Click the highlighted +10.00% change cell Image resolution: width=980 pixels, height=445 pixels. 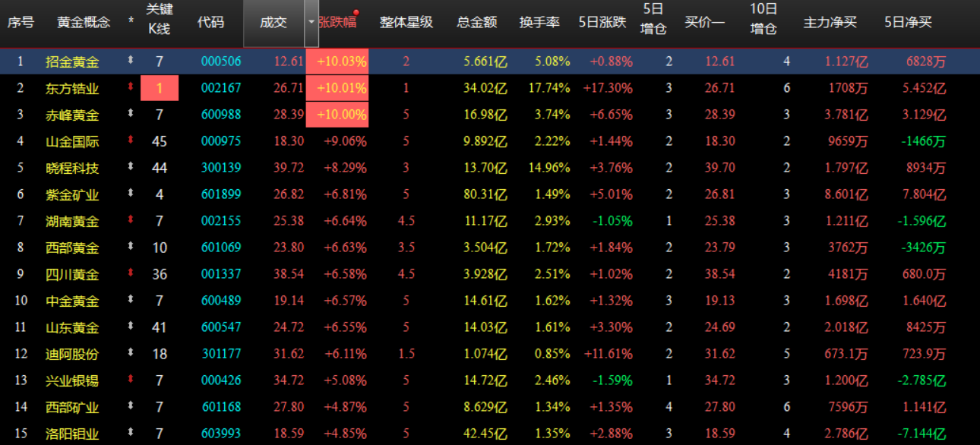pos(337,115)
